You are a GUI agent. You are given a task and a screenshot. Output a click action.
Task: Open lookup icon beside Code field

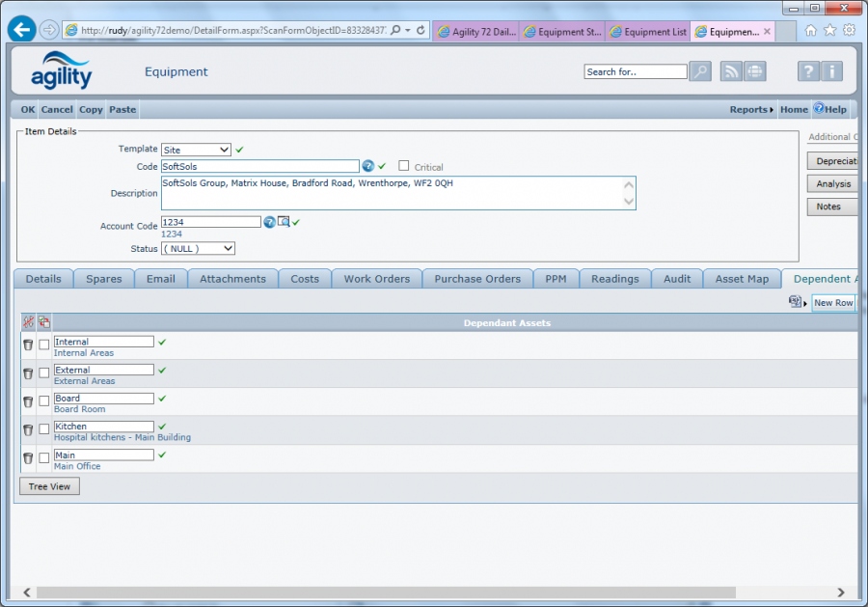(367, 166)
